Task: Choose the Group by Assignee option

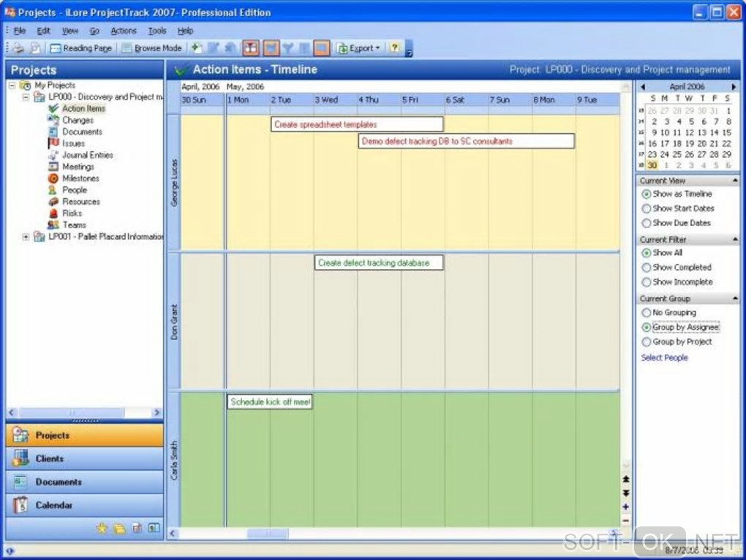Action: point(646,327)
